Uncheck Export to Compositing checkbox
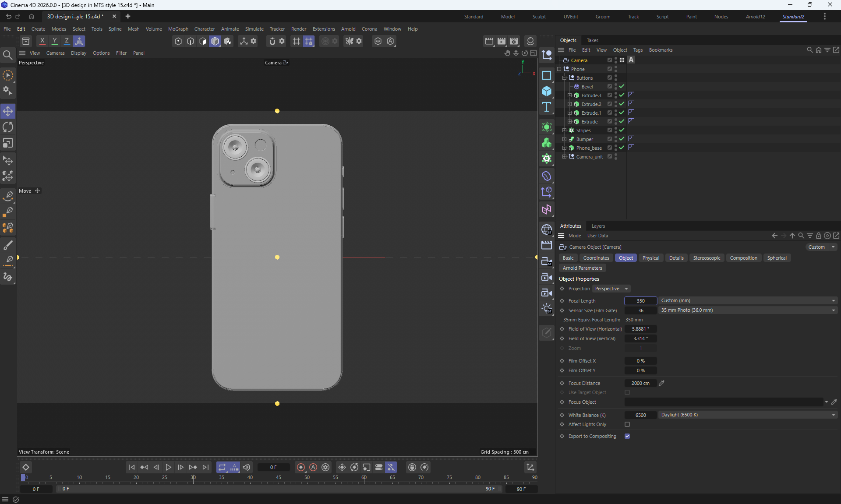The image size is (841, 504). [x=627, y=436]
